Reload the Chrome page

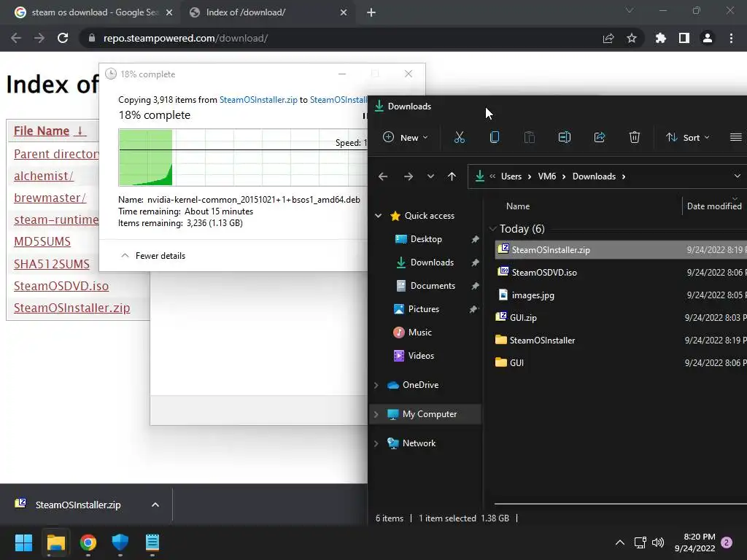coord(63,38)
